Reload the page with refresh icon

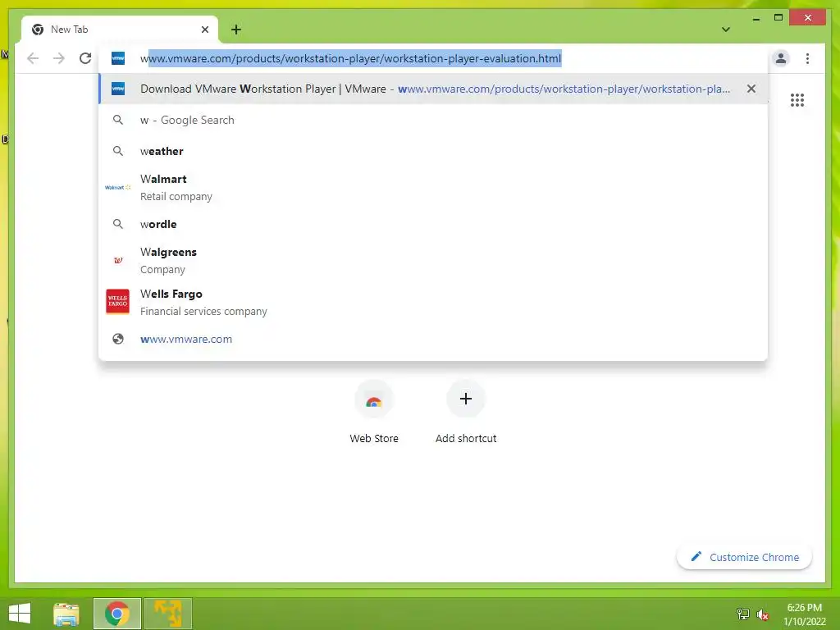pyautogui.click(x=85, y=58)
